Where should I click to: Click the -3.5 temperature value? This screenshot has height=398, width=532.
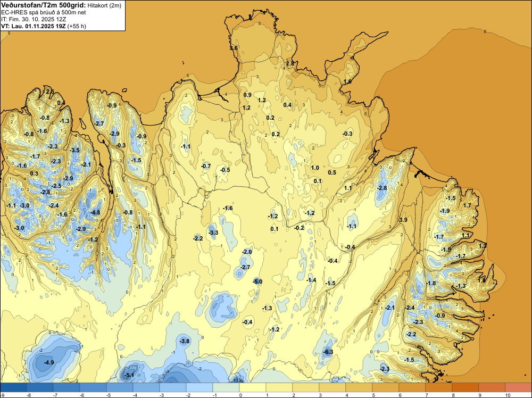tap(74, 150)
